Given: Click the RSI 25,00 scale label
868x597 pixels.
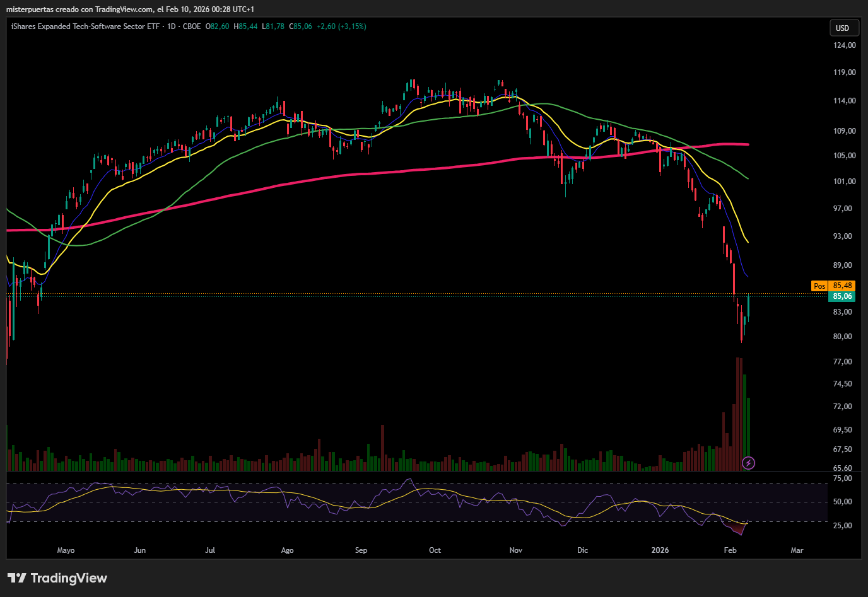Looking at the screenshot, I should 843,526.
